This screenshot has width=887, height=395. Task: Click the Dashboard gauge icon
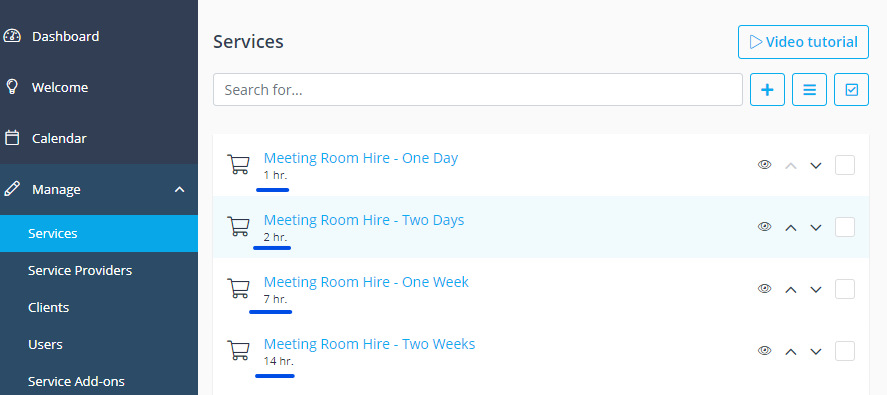(x=12, y=36)
